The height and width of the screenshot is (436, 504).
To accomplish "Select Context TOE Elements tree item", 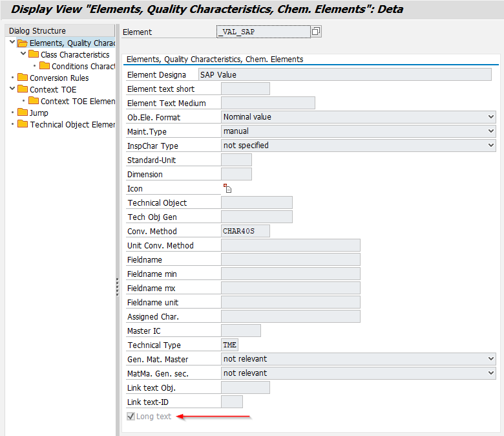I will pyautogui.click(x=77, y=102).
